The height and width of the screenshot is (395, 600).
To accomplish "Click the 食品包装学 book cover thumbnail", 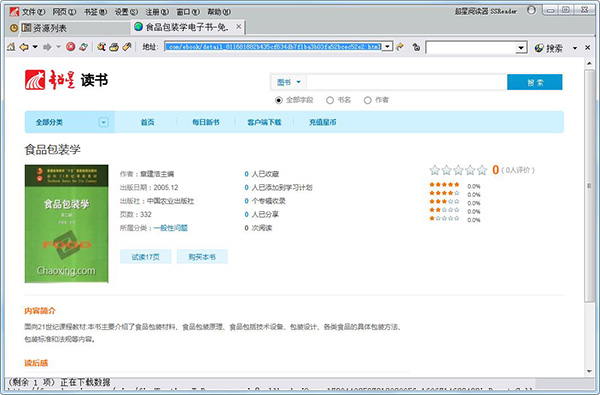I will tap(67, 224).
